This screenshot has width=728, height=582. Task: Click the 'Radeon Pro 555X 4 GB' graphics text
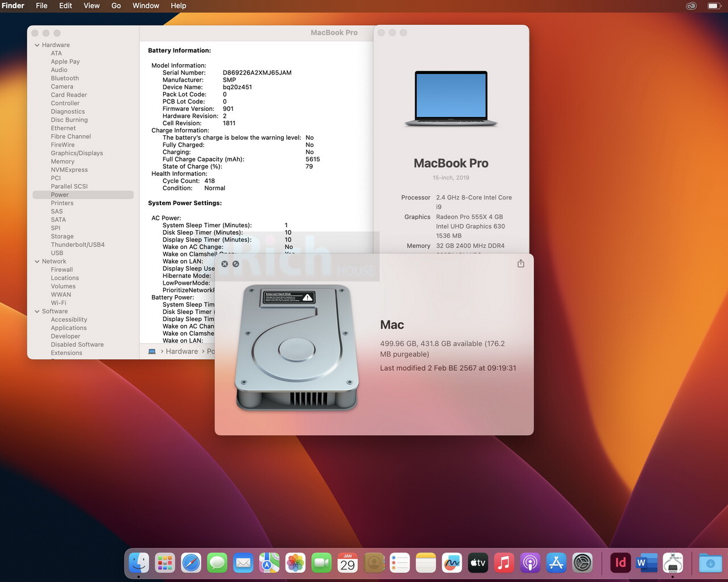point(469,217)
